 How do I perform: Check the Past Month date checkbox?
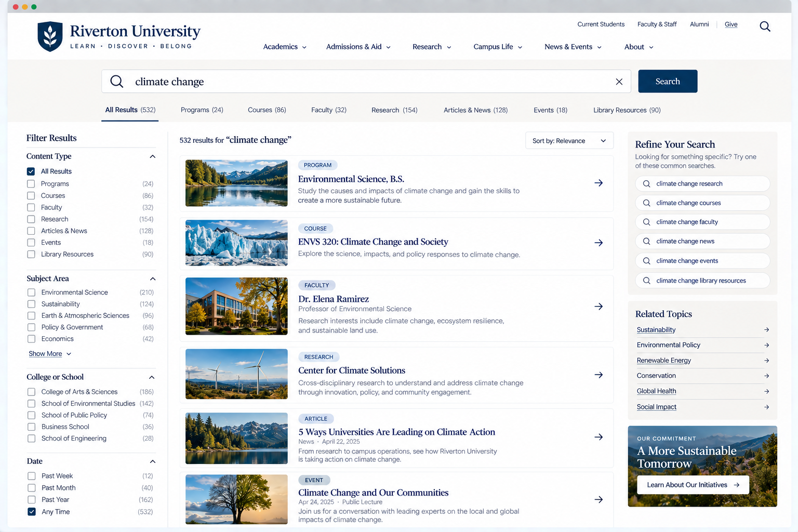pos(31,488)
